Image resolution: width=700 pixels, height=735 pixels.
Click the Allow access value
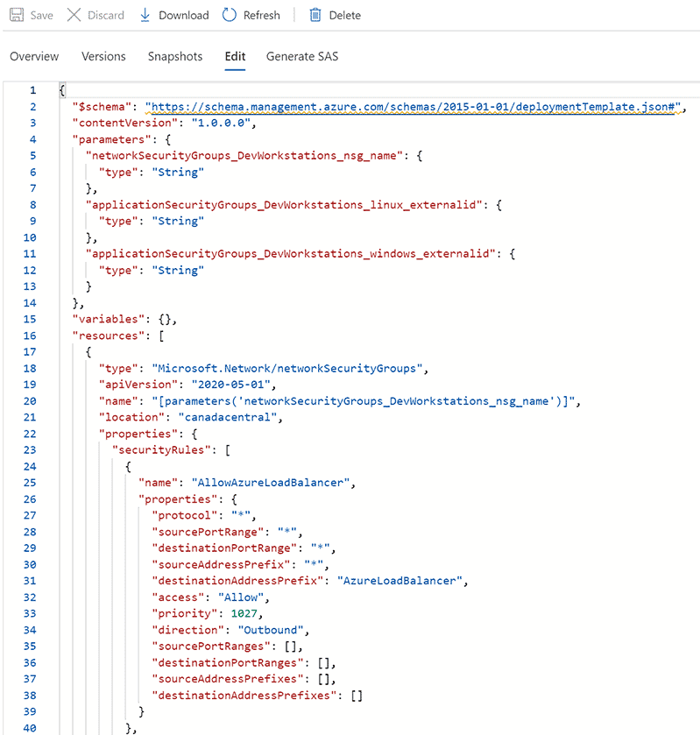(239, 597)
